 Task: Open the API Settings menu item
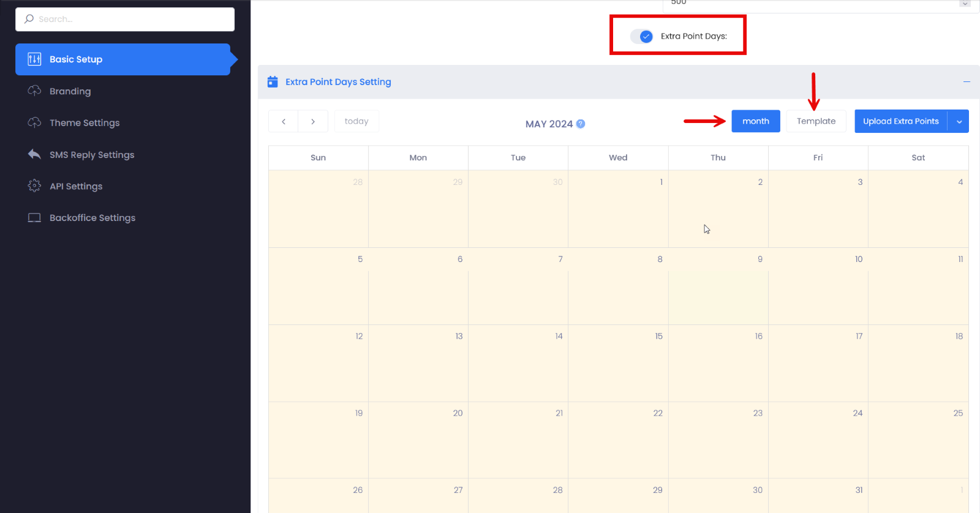click(123, 185)
